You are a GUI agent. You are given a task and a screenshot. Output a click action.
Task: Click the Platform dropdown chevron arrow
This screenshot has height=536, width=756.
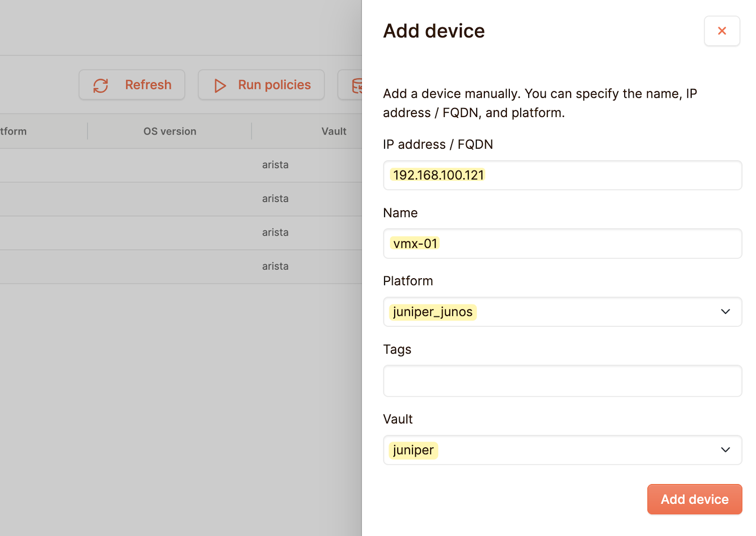point(725,312)
